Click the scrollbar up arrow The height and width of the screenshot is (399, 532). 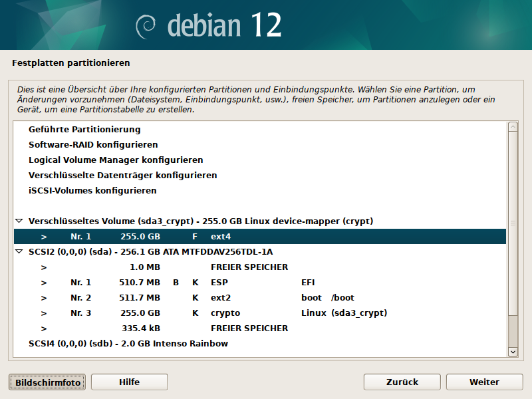(513, 126)
